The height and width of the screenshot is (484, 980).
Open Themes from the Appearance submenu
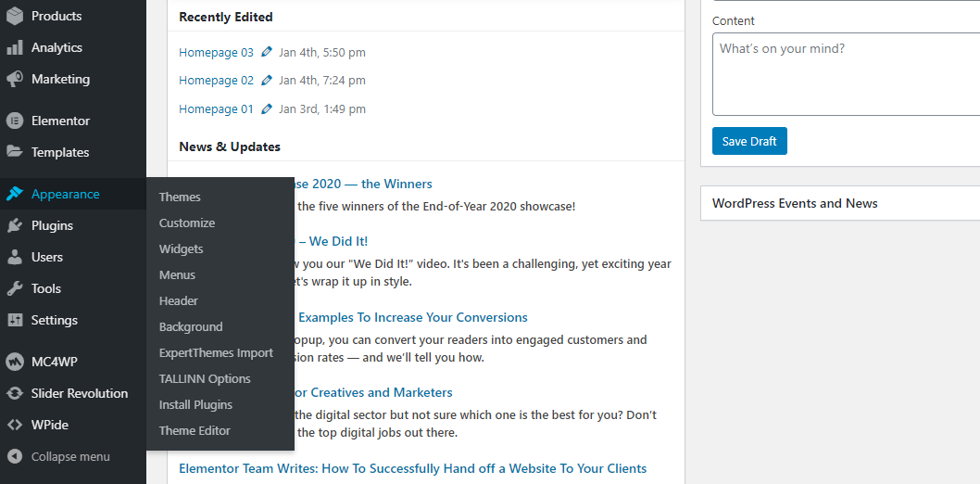tap(180, 197)
